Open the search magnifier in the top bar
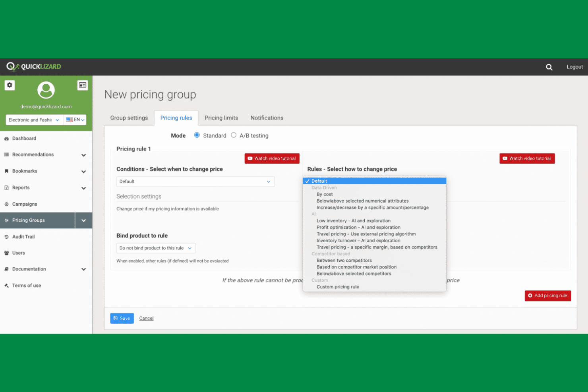 pos(549,67)
